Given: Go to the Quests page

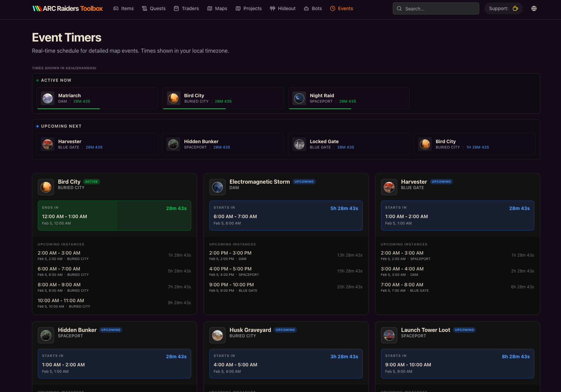Looking at the screenshot, I should (154, 8).
